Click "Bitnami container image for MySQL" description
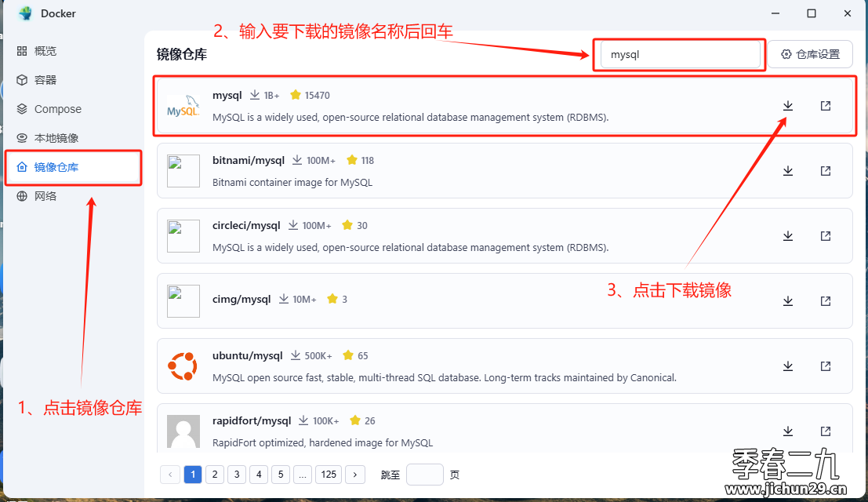Screen dimensions: 868x502 [x=292, y=182]
